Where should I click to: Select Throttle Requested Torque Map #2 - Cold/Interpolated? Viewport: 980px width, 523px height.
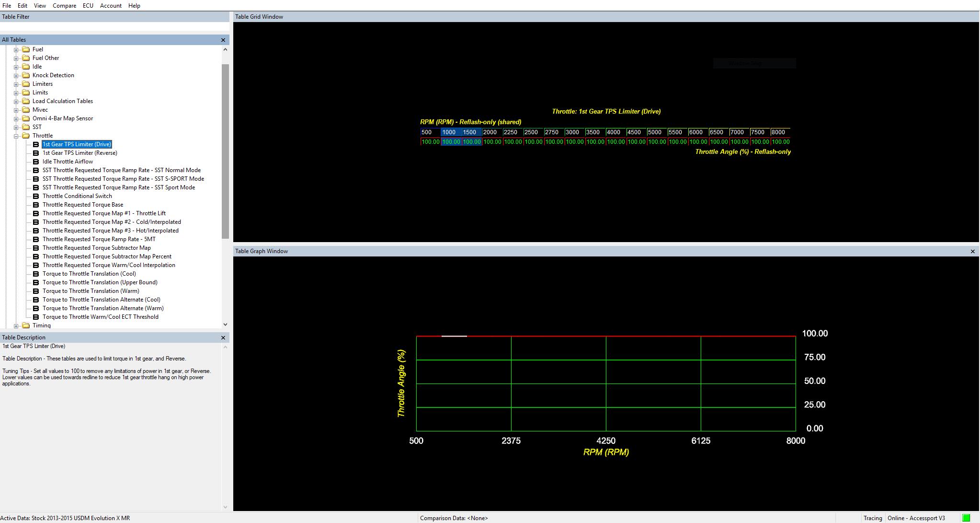point(112,222)
